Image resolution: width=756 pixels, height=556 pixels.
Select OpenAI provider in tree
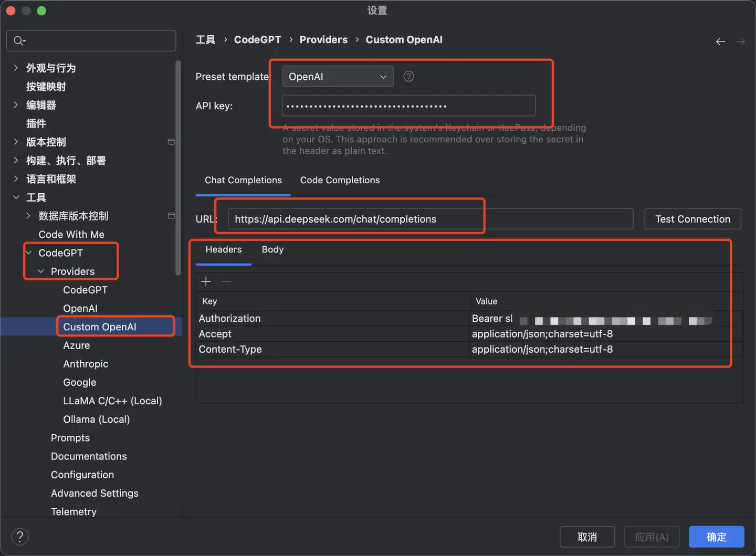(x=80, y=309)
